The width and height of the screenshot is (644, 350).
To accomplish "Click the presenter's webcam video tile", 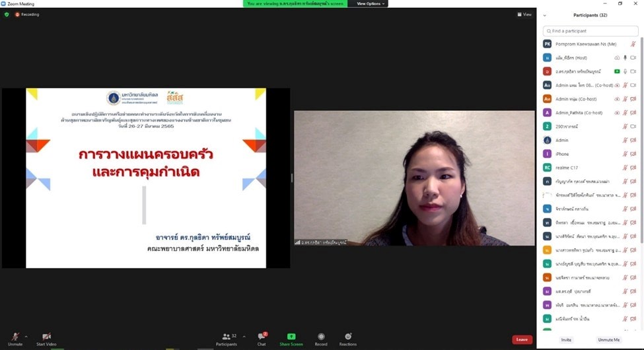I will [x=414, y=178].
